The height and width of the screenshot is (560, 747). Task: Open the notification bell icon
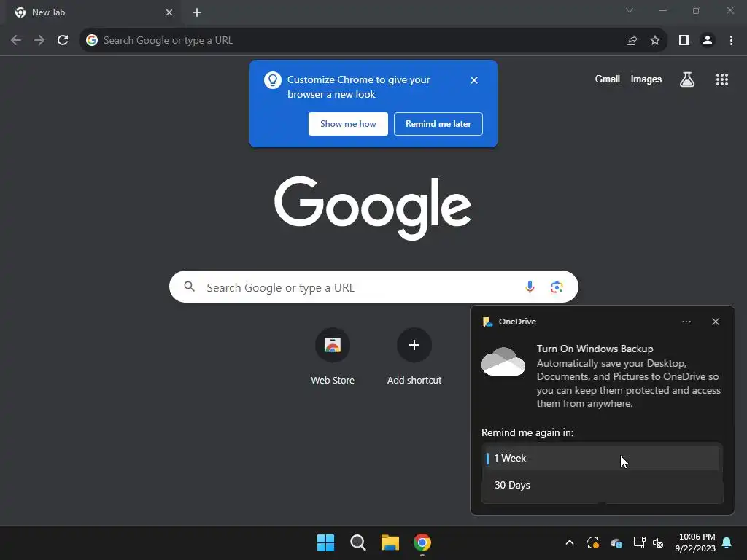click(x=727, y=542)
